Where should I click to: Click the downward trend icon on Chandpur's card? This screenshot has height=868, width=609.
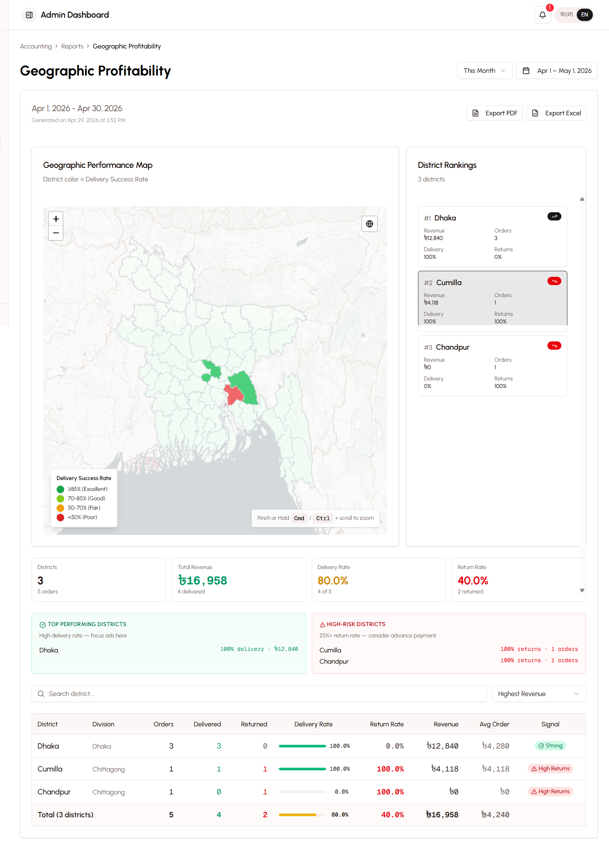click(554, 346)
